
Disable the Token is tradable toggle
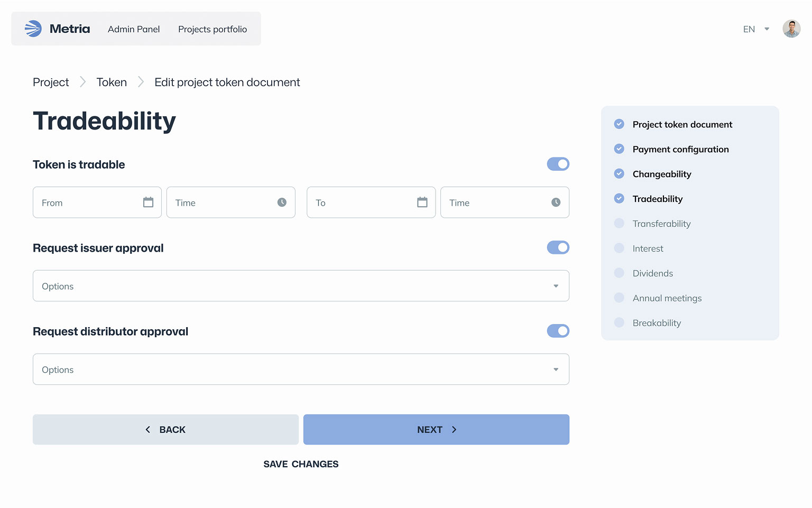coord(558,164)
